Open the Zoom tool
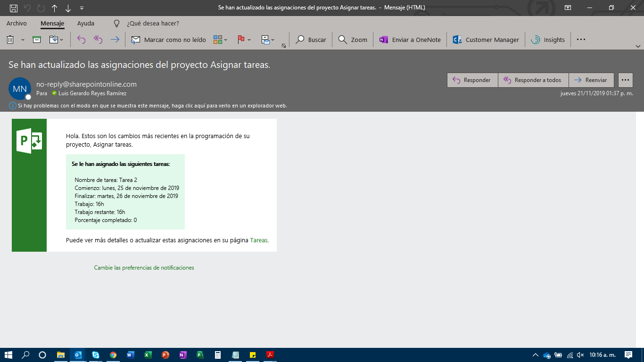Image resolution: width=644 pixels, height=362 pixels. [353, 40]
